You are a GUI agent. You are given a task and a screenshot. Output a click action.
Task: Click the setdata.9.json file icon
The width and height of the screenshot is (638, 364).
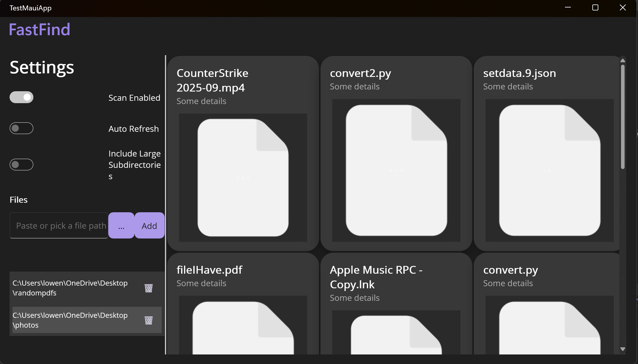pyautogui.click(x=549, y=170)
